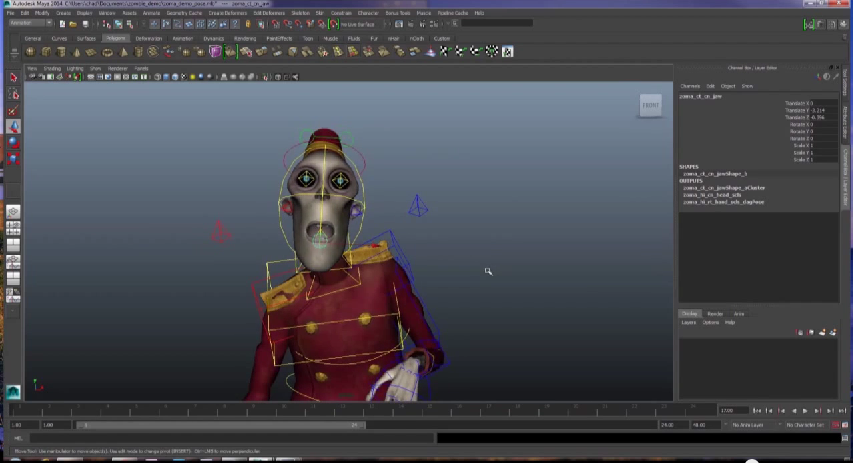Select the Paint Selection tool in toolbox

(x=13, y=110)
